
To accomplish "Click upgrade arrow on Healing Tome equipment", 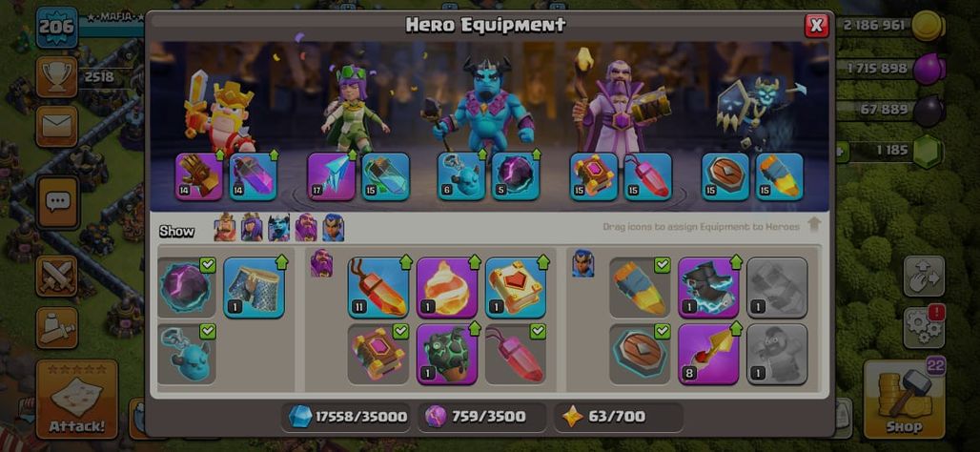I will (x=543, y=262).
